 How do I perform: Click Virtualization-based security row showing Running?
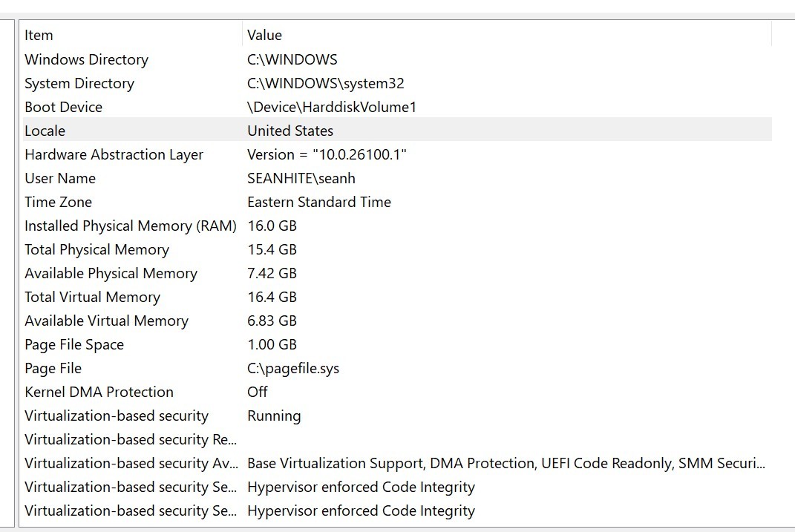tap(117, 416)
